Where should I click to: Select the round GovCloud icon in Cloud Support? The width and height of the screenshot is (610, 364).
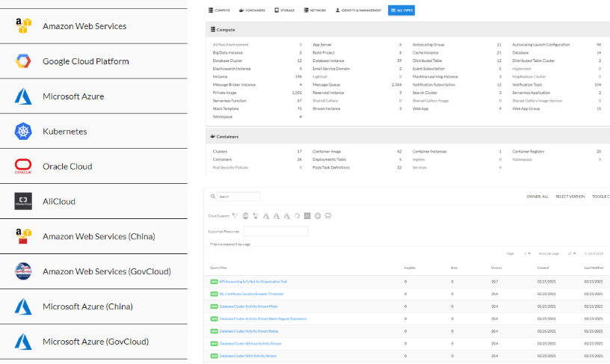pos(245,216)
